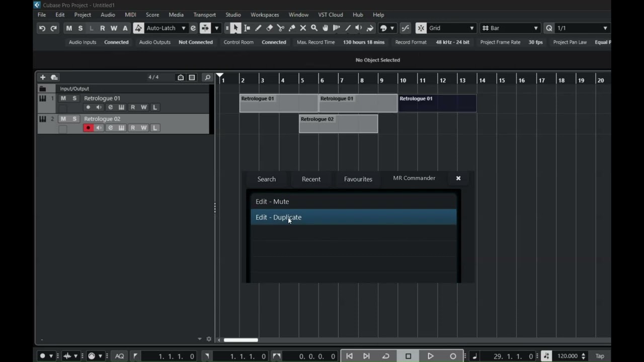Click the horizontal scrollbar thumb below timeline
Screen dimensions: 644x362
[241, 340]
